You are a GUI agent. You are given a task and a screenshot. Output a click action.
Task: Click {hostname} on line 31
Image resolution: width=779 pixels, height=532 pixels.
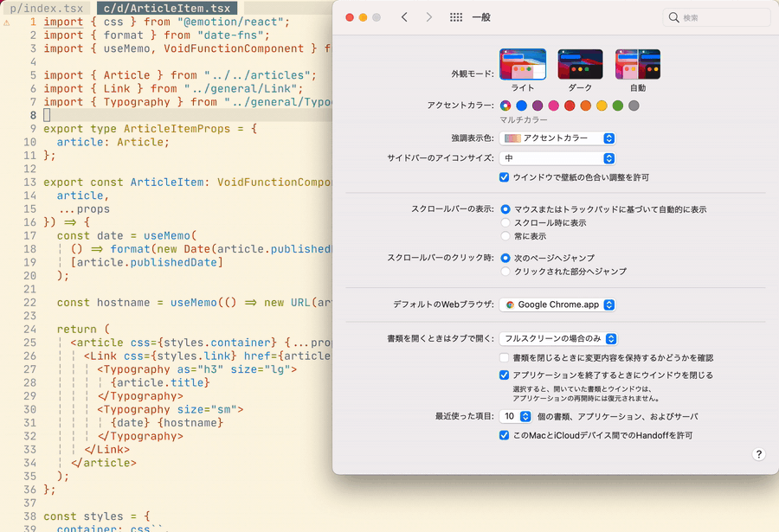[x=190, y=423]
